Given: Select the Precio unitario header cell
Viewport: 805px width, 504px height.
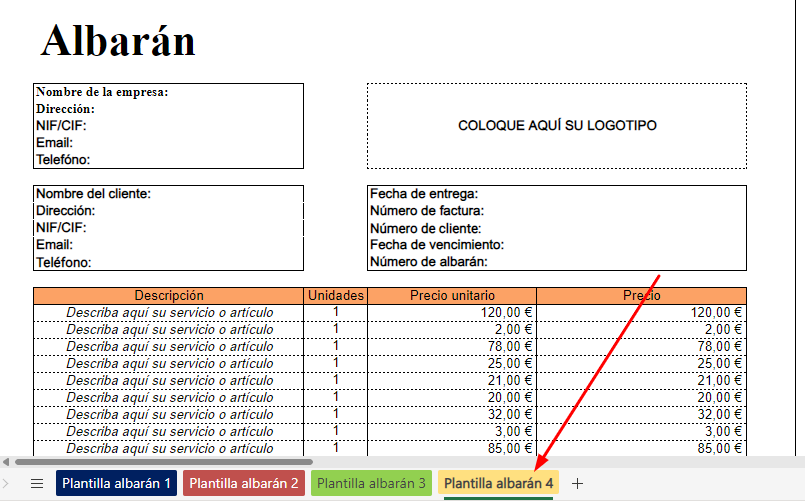Looking at the screenshot, I should tap(452, 296).
